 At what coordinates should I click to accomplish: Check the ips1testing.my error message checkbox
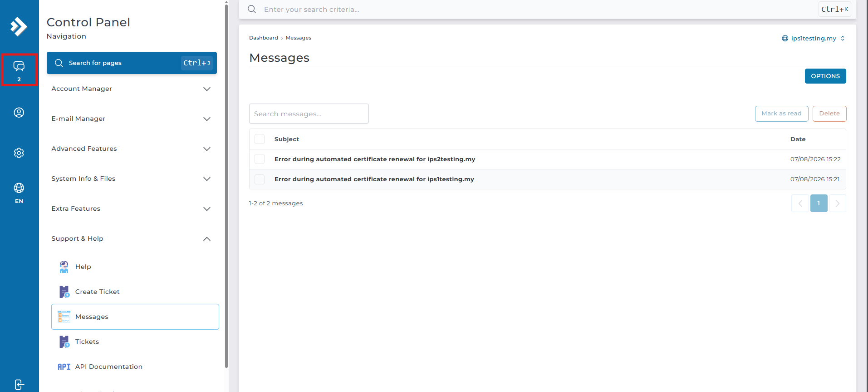click(260, 179)
